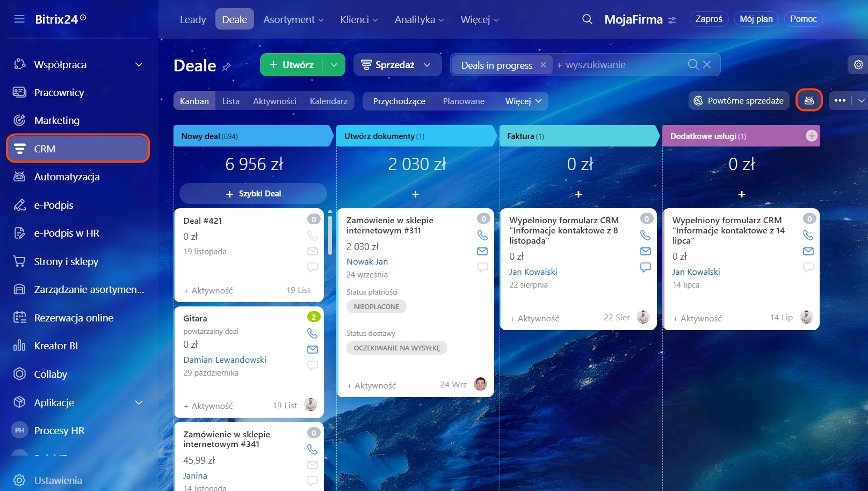Image resolution: width=868 pixels, height=491 pixels.
Task: Click the search magnifier in top bar
Action: (587, 19)
